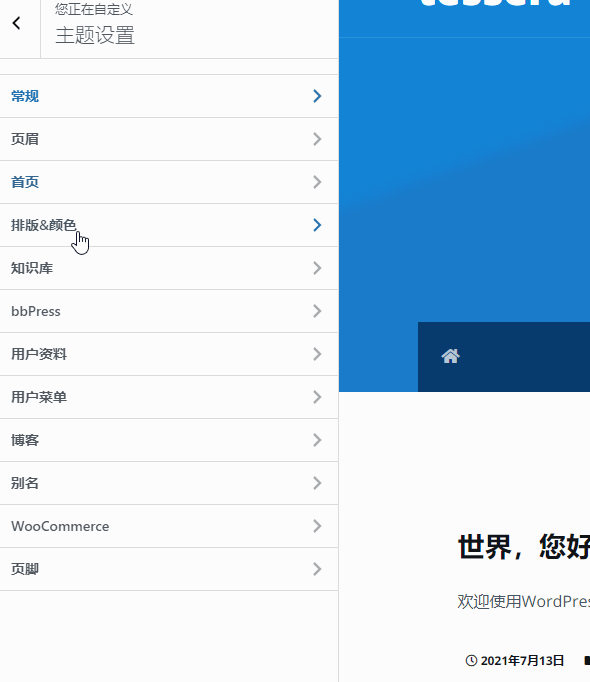This screenshot has height=682, width=590.
Task: Click the 主题设置 panel heading
Action: pyautogui.click(x=95, y=35)
